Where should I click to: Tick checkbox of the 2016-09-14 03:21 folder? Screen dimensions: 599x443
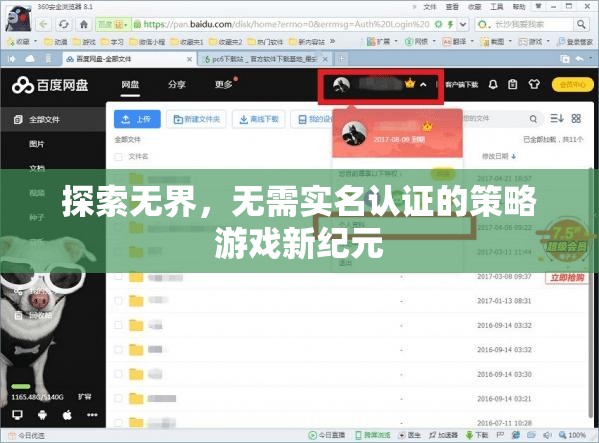tap(118, 399)
